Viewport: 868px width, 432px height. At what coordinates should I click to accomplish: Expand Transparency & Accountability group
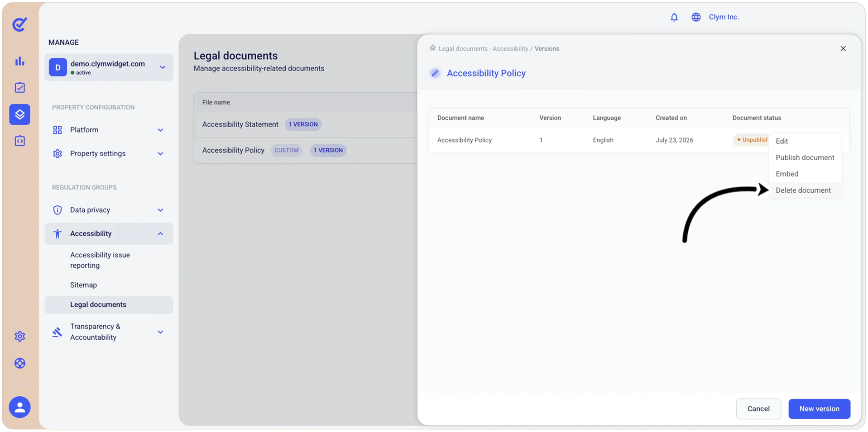(109, 332)
